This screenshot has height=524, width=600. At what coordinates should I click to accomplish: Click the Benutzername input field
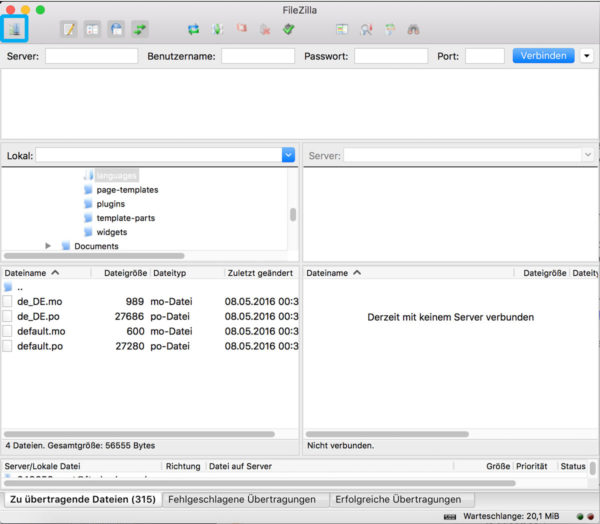tap(258, 56)
